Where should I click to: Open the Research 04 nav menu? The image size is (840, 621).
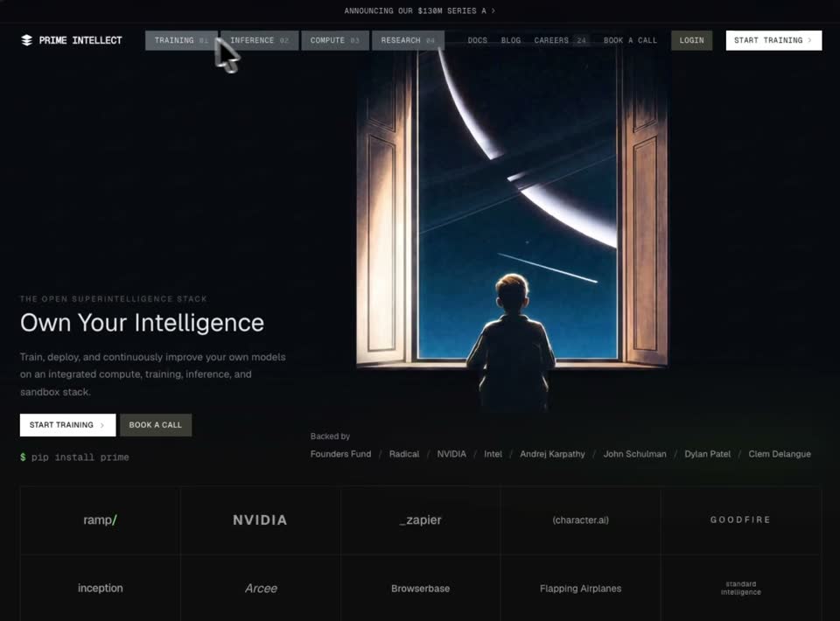pos(408,40)
